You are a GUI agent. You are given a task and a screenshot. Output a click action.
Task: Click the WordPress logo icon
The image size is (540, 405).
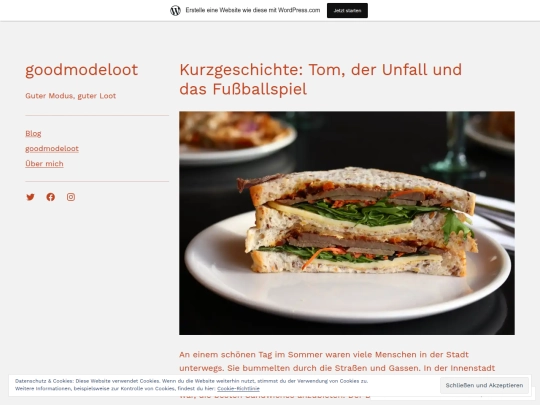175,11
